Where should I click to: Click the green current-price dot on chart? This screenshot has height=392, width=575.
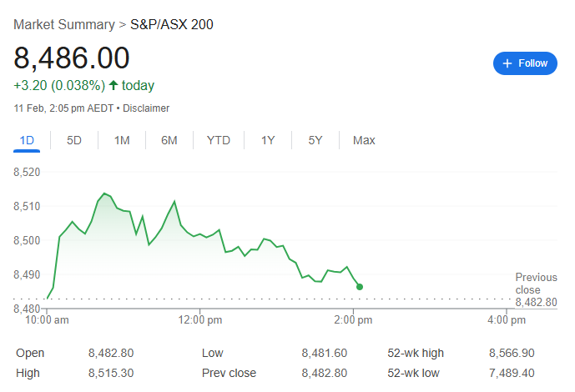click(x=360, y=287)
